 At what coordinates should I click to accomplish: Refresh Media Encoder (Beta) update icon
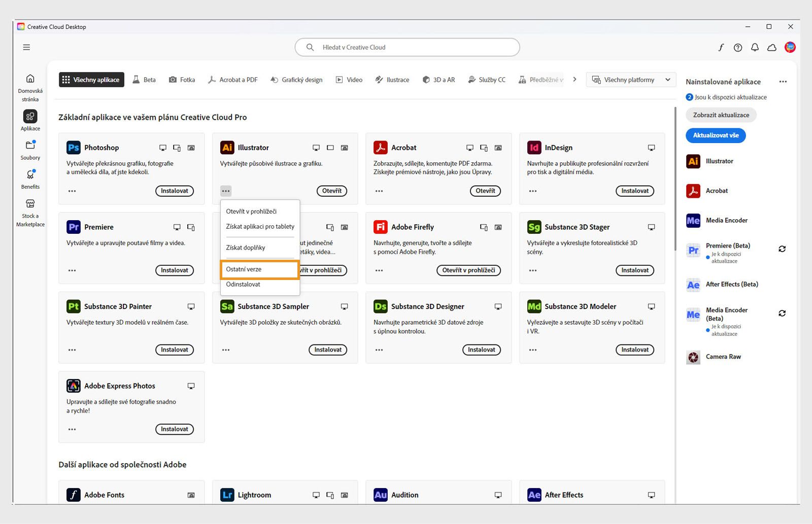[782, 313]
